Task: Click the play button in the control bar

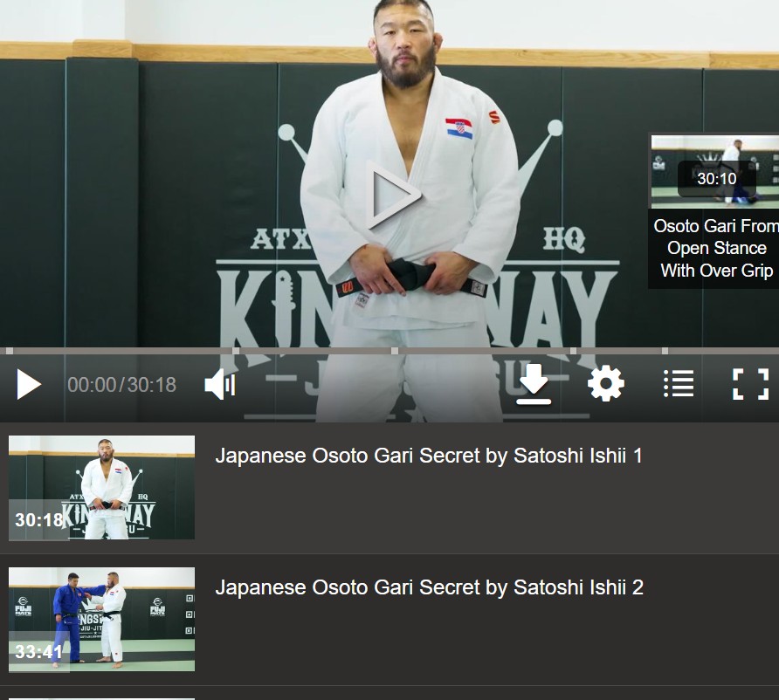Action: [29, 385]
